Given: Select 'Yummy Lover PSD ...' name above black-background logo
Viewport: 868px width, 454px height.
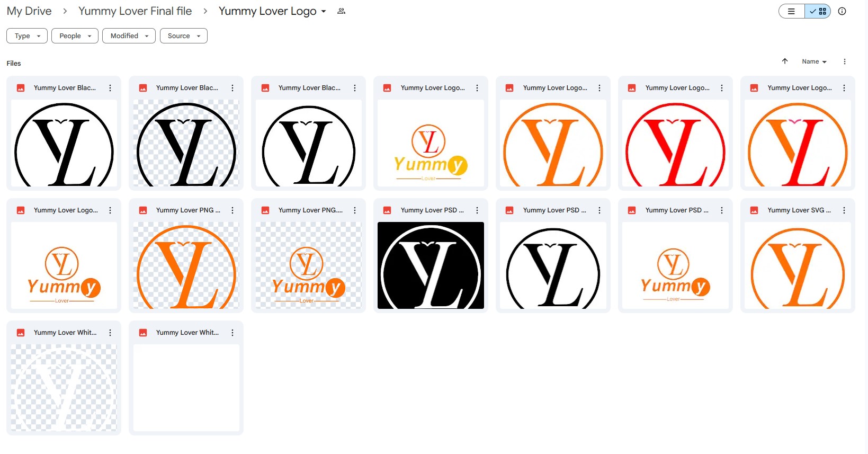Looking at the screenshot, I should (x=432, y=210).
